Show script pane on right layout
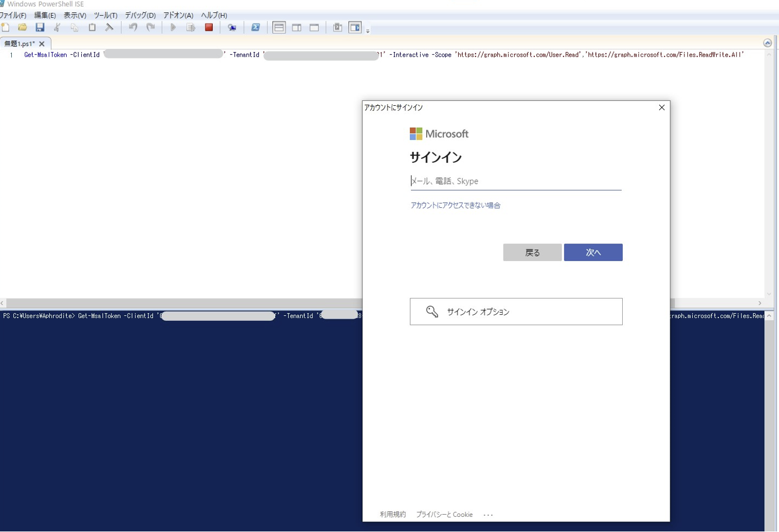The height and width of the screenshot is (532, 779). click(x=297, y=27)
